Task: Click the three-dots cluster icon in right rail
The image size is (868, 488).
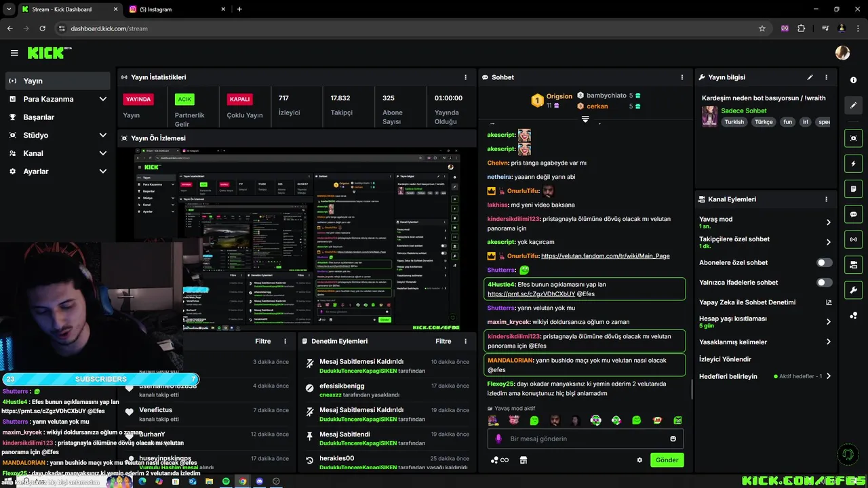Action: point(853,315)
